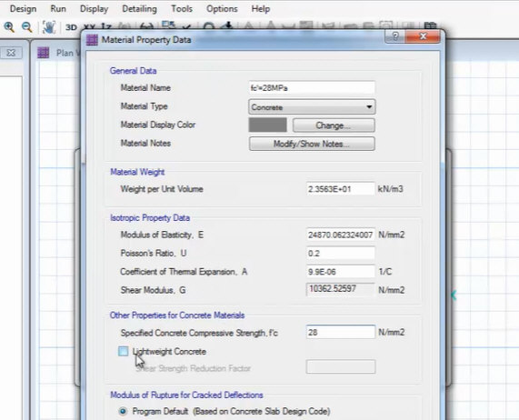
Task: Click the Material Property Data title icon
Action: pyautogui.click(x=92, y=40)
